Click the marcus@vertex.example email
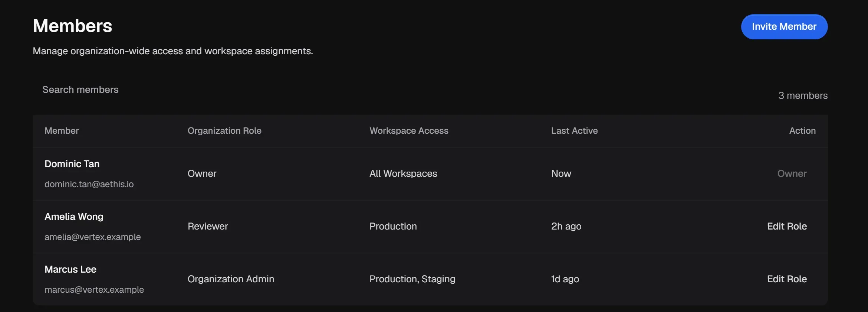This screenshot has width=868, height=312. coord(94,290)
